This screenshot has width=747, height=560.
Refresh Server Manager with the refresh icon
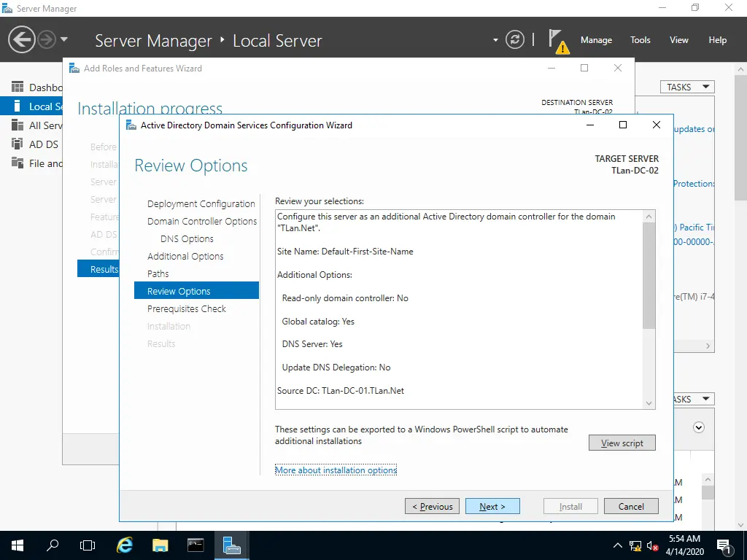tap(514, 39)
